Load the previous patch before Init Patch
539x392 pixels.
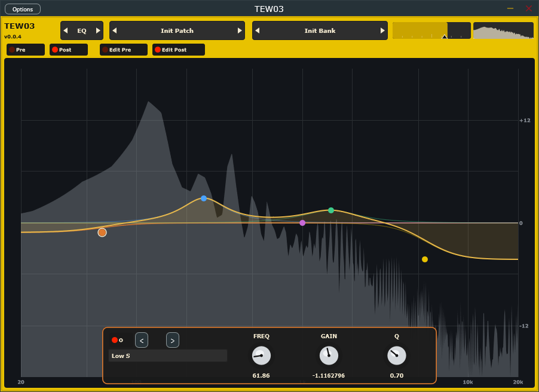[x=115, y=30]
